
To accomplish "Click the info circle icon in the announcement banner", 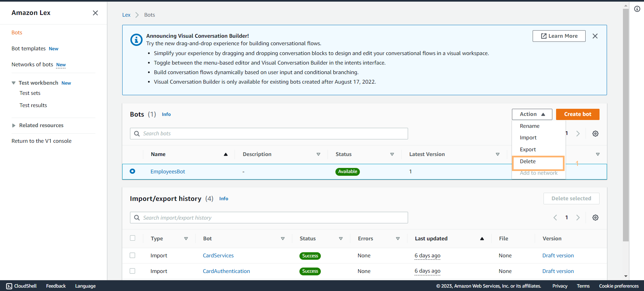I will [x=136, y=40].
